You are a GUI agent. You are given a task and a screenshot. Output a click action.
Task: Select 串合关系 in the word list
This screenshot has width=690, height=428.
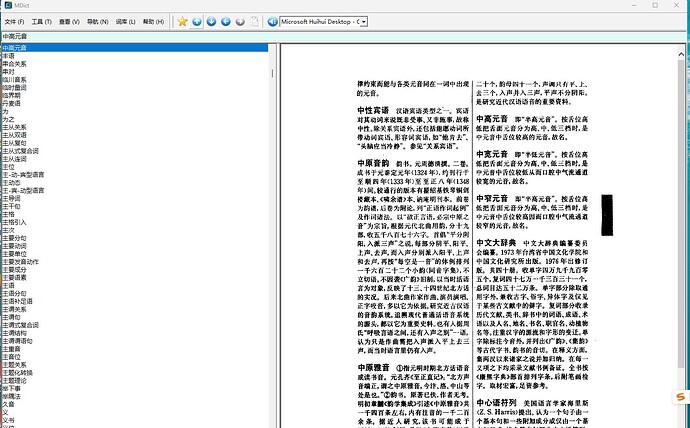click(x=14, y=64)
